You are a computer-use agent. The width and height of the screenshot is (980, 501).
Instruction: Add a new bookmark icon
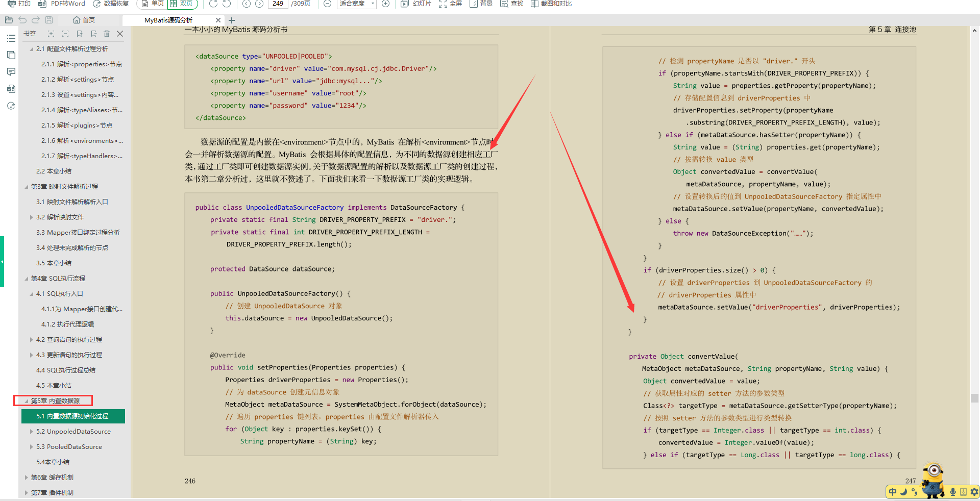tap(80, 34)
